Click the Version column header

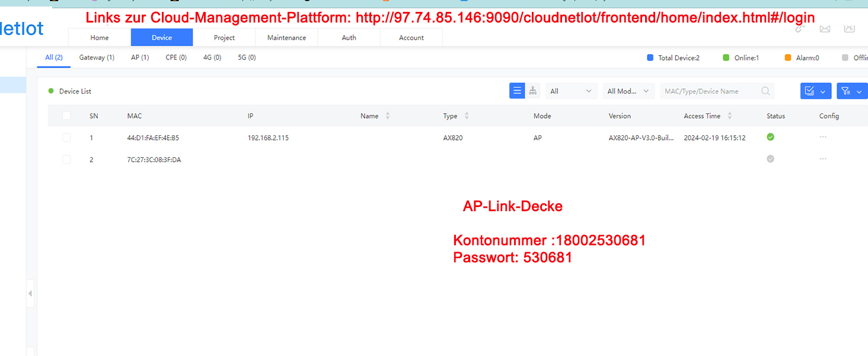pyautogui.click(x=620, y=116)
